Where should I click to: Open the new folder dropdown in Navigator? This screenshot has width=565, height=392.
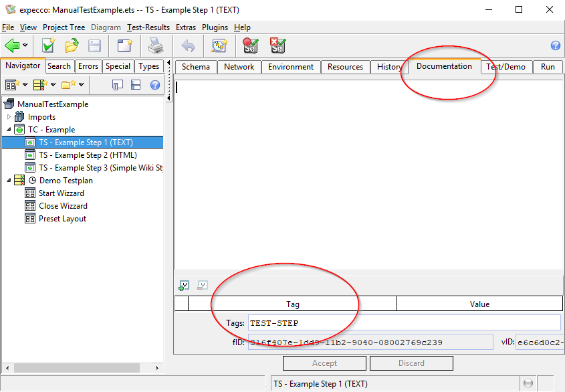82,85
